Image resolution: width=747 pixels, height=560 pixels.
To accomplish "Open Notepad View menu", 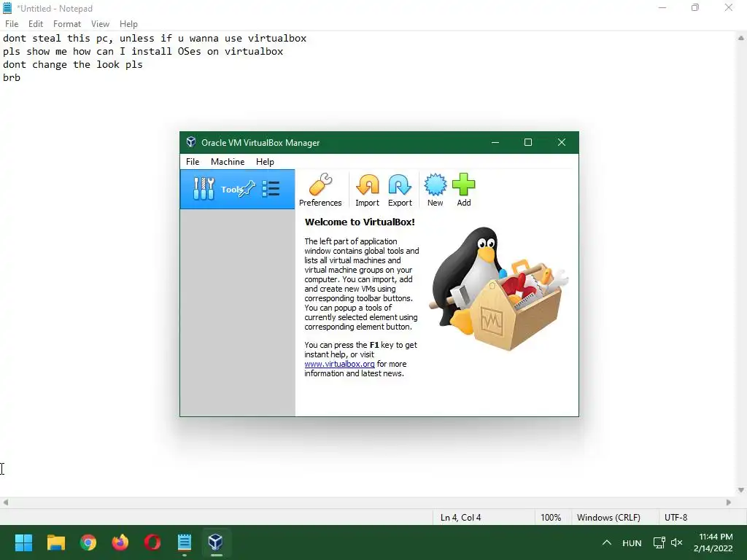I will click(x=100, y=24).
